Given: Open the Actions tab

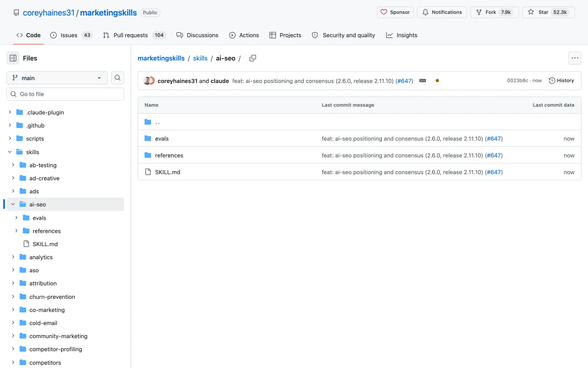Looking at the screenshot, I should tap(244, 35).
